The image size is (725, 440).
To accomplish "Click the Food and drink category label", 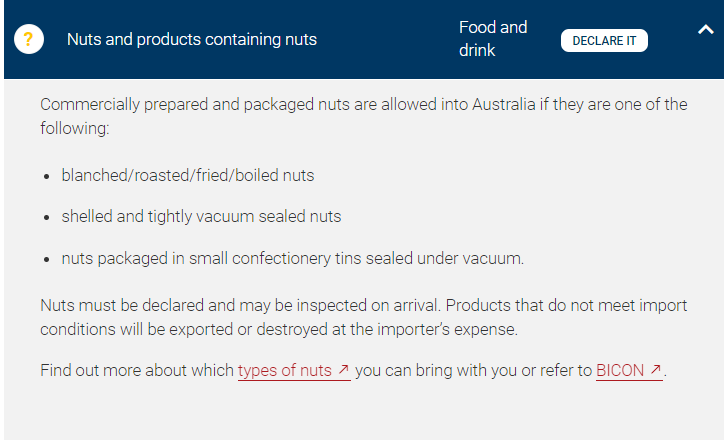I will (493, 39).
